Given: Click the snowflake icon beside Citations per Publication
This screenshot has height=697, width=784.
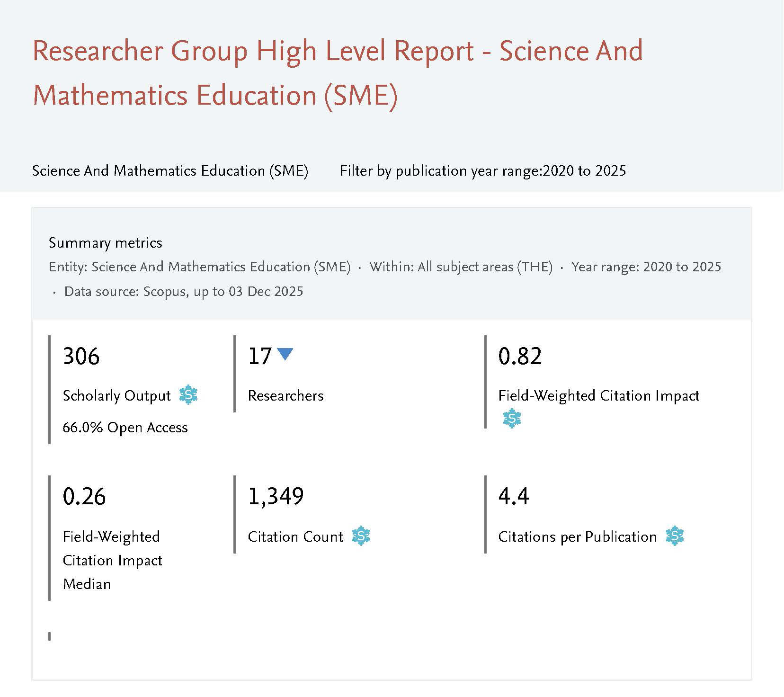Looking at the screenshot, I should pos(675,536).
